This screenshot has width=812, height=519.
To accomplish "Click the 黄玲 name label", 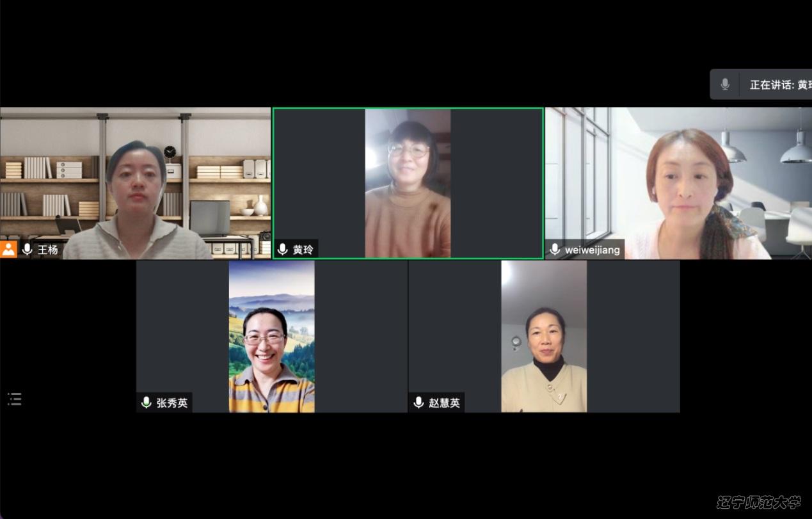I will pyautogui.click(x=303, y=250).
